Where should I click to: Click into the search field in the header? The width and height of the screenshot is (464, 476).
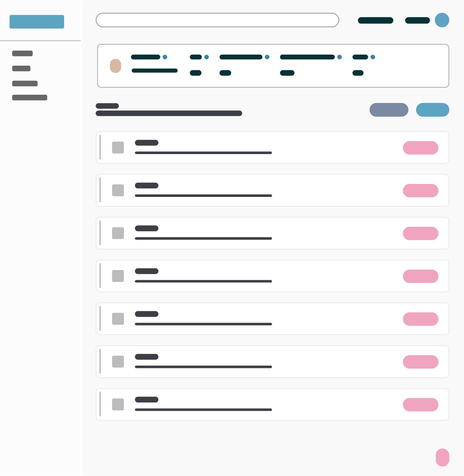point(217,20)
